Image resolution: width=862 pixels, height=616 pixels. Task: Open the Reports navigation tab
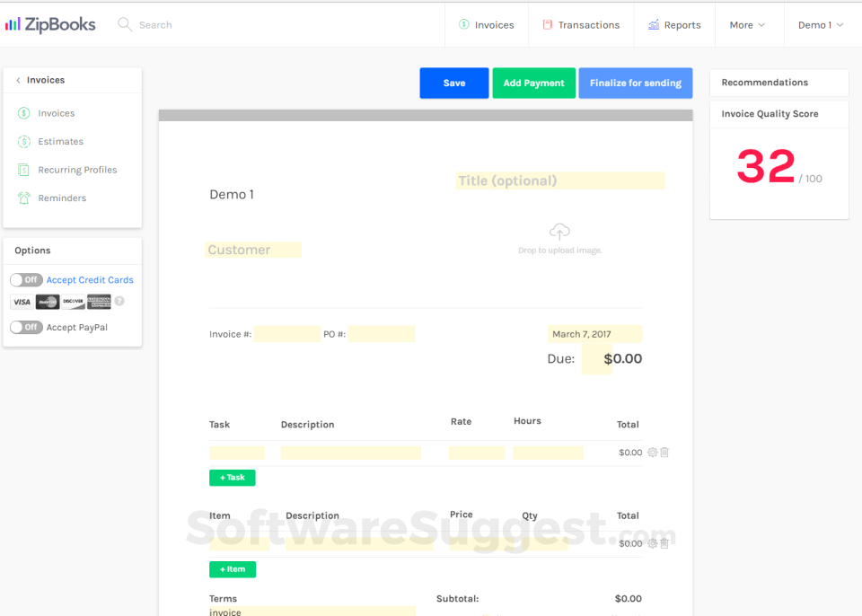(x=674, y=25)
